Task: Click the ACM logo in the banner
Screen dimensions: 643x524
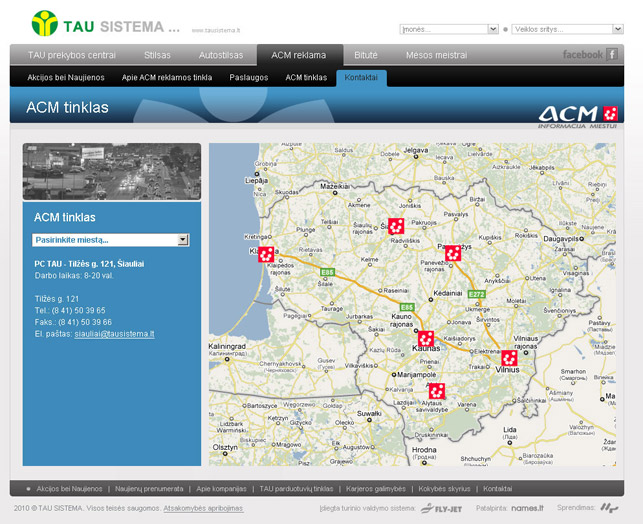Action: [578, 116]
